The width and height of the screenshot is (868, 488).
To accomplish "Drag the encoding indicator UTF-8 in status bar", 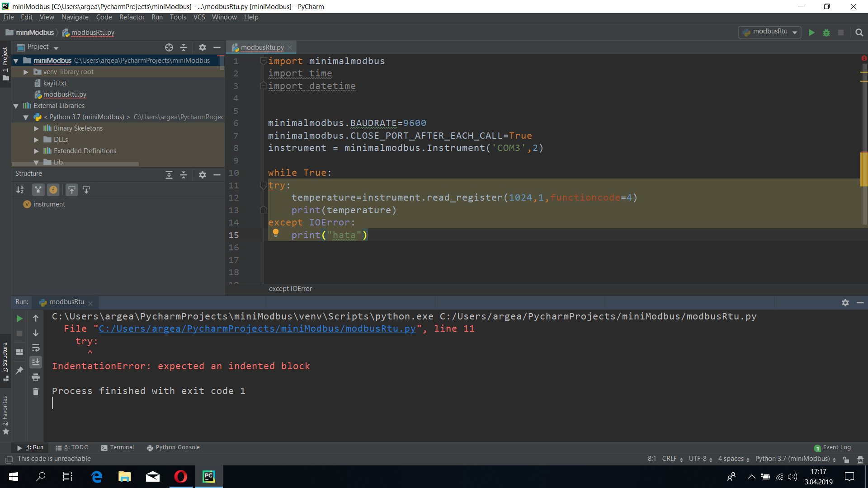I will tap(698, 459).
